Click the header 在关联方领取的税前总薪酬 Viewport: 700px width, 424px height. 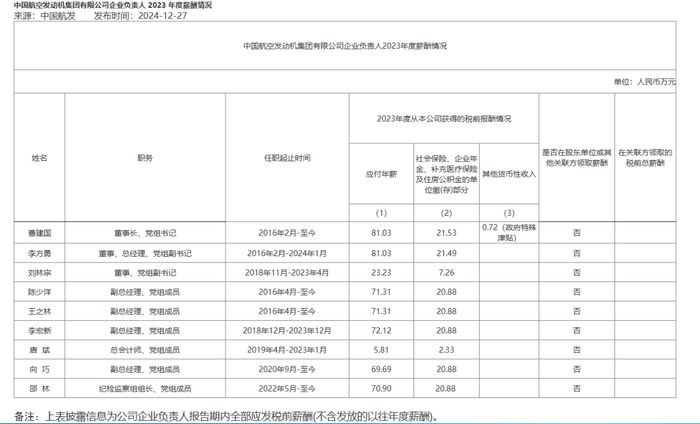(x=645, y=158)
